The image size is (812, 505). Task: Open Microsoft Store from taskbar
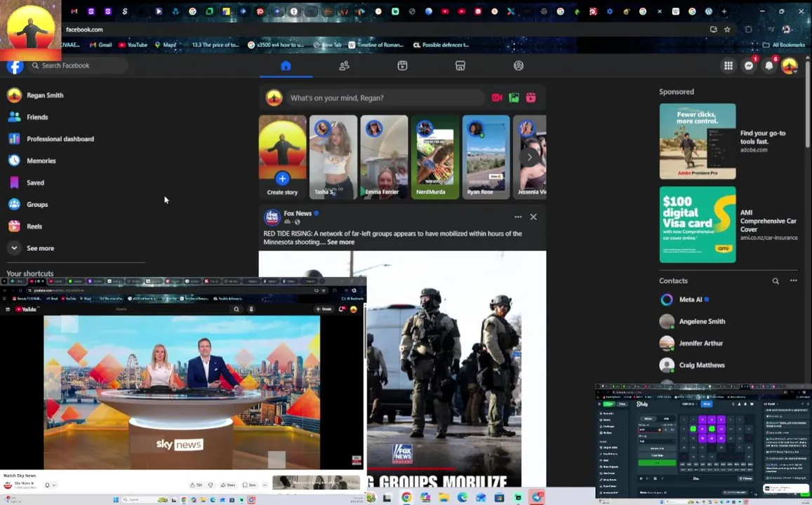[x=499, y=498]
